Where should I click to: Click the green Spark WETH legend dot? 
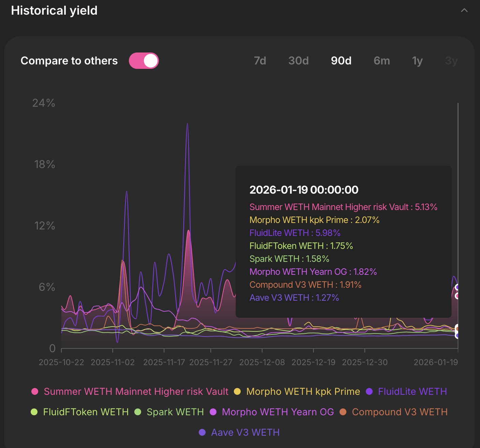(138, 412)
